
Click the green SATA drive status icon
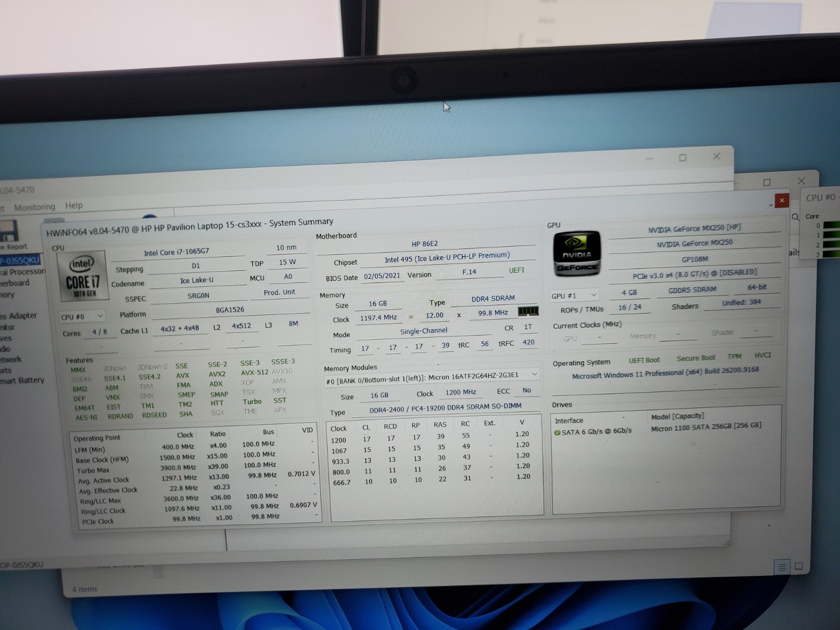pos(558,433)
